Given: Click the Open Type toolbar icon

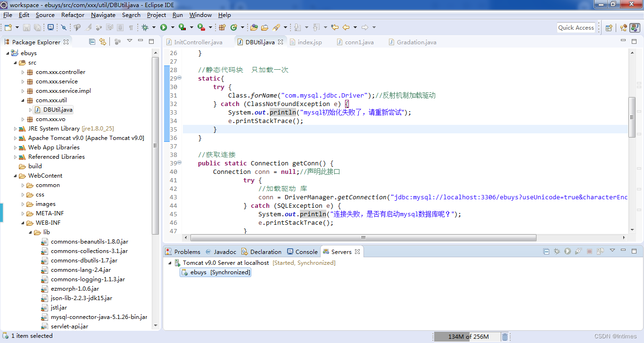Looking at the screenshot, I should click(254, 27).
